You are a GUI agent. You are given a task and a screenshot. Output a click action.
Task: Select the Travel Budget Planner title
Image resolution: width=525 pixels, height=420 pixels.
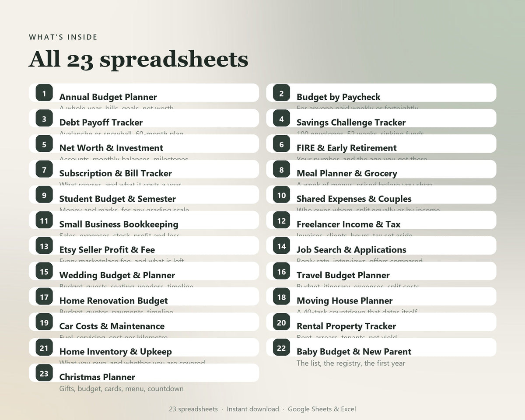click(343, 275)
